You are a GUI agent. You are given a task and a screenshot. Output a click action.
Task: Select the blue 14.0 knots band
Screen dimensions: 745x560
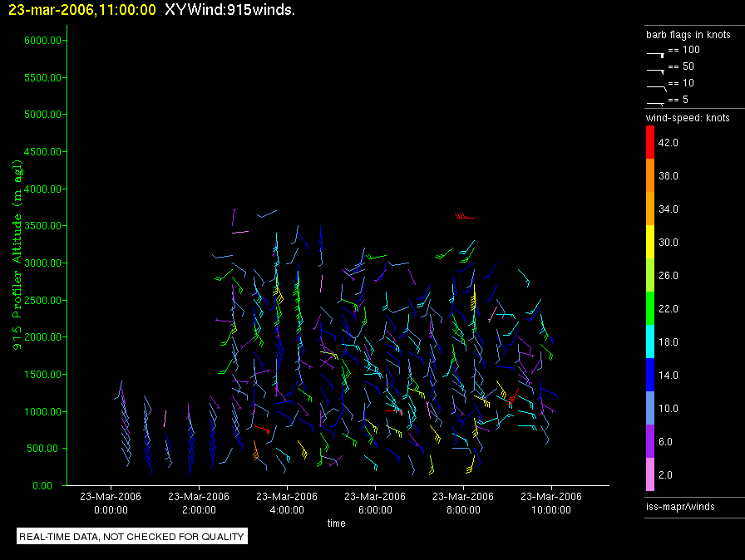tap(650, 375)
